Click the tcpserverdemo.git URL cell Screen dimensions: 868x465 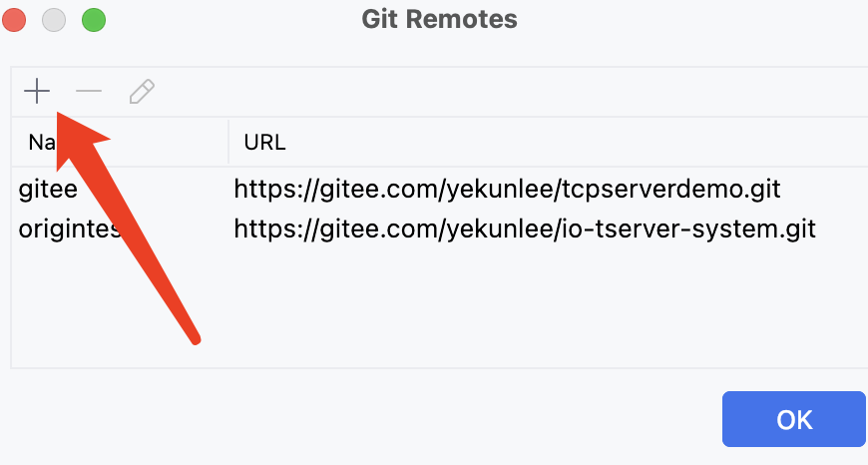click(x=507, y=187)
